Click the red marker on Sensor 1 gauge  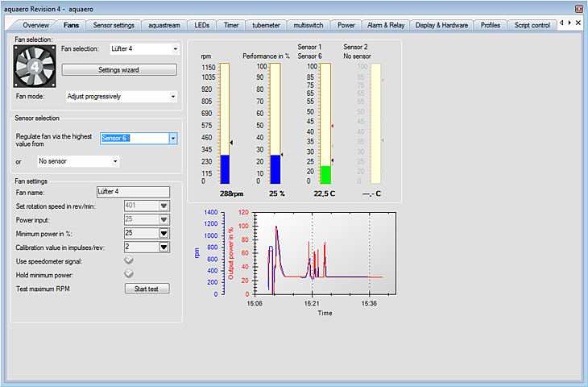pos(333,127)
